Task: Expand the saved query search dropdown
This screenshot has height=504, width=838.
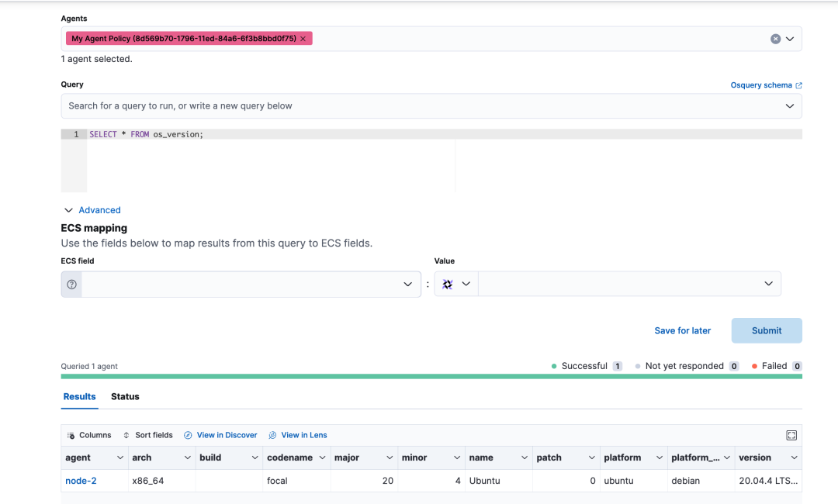Action: pos(789,106)
